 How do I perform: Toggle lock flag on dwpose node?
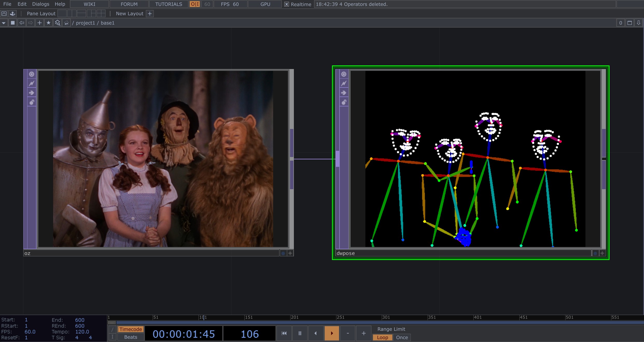tap(344, 102)
